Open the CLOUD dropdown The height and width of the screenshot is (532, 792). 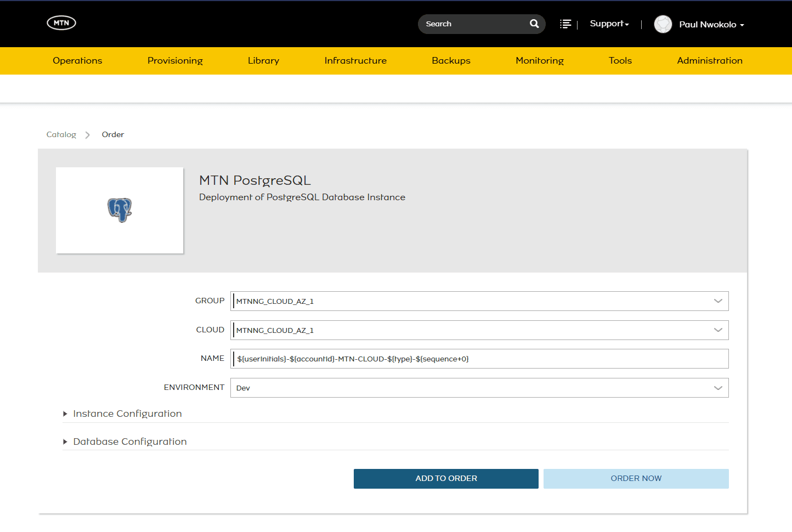click(479, 330)
